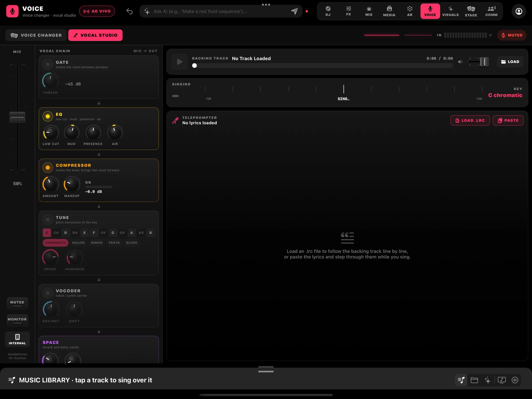This screenshot has height=399, width=532.
Task: Disable the EQ power toggle
Action: (48, 116)
